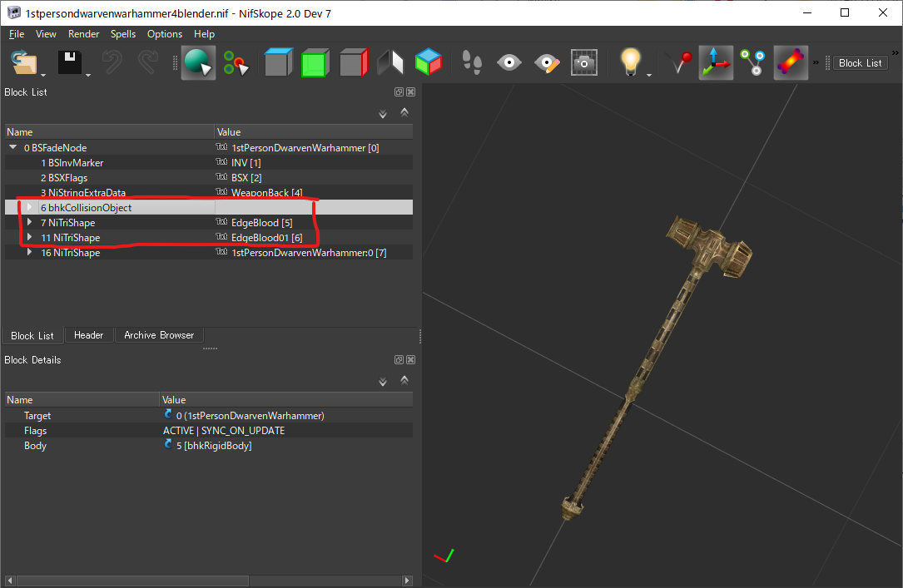The width and height of the screenshot is (903, 588).
Task: Toggle the green sphere select object mode
Action: click(x=198, y=62)
